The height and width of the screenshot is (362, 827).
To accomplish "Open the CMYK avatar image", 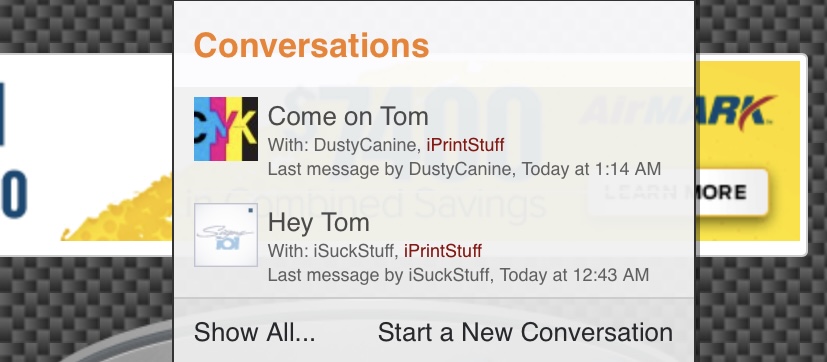I will click(x=226, y=129).
